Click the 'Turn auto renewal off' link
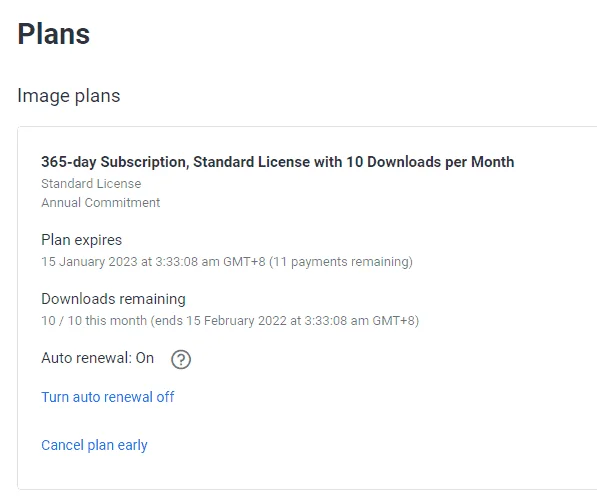 click(108, 397)
